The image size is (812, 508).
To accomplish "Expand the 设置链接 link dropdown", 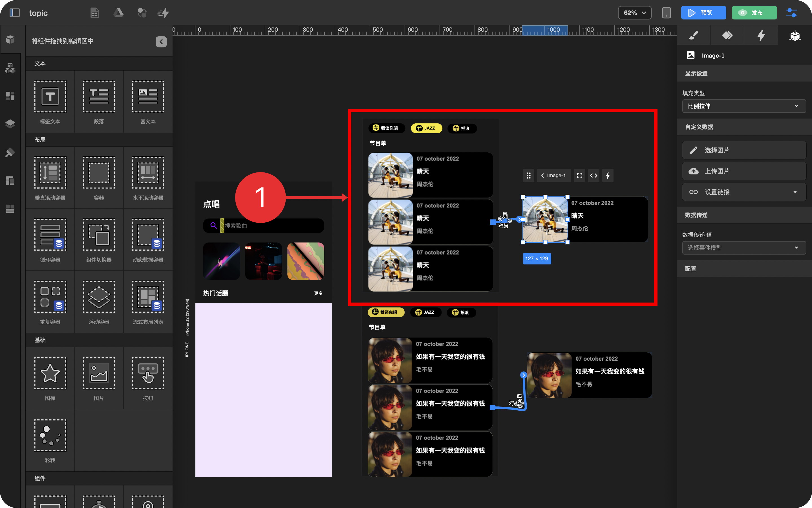I will pos(744,192).
